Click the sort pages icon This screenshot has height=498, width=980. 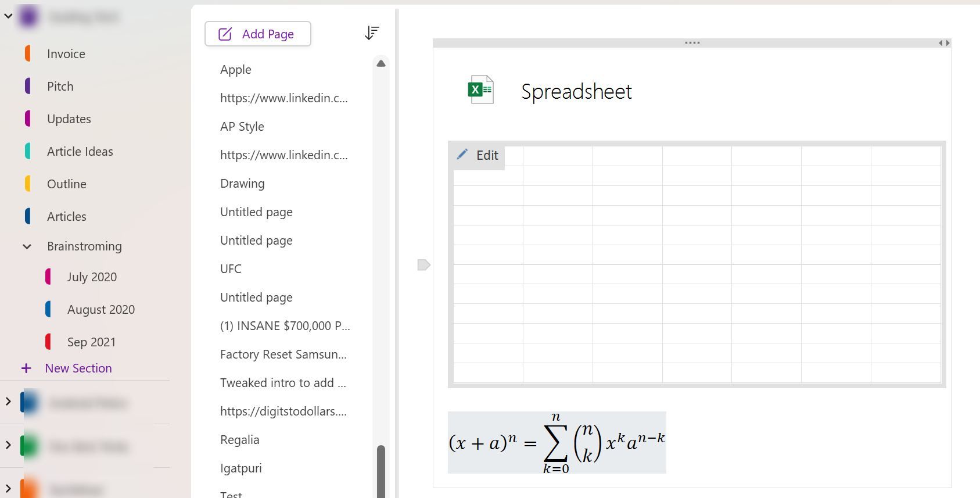tap(372, 33)
